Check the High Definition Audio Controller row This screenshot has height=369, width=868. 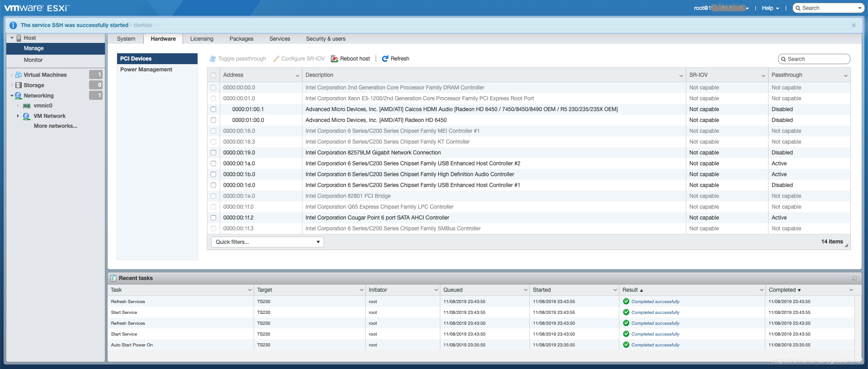point(213,174)
